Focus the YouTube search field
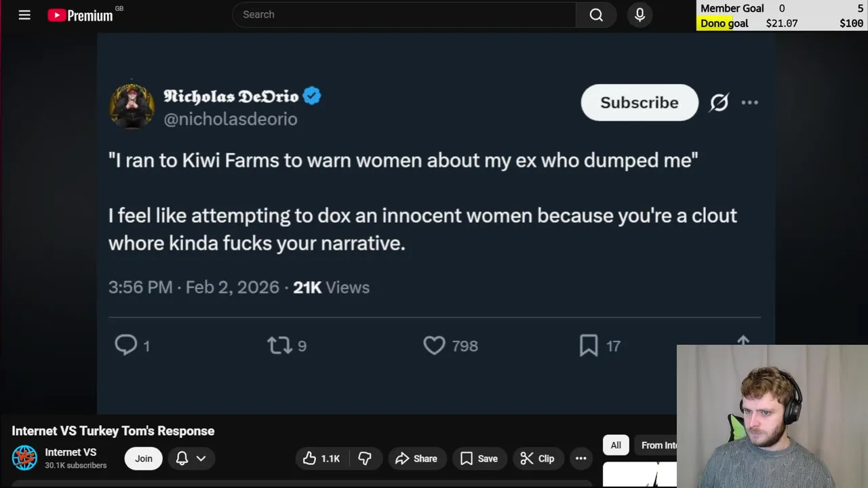 pyautogui.click(x=403, y=15)
